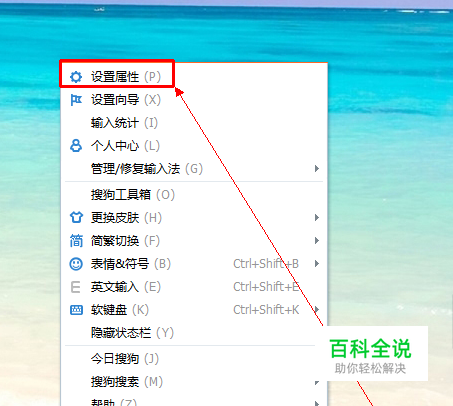Click the gear icon for 设置属性
The height and width of the screenshot is (406, 453).
point(76,77)
